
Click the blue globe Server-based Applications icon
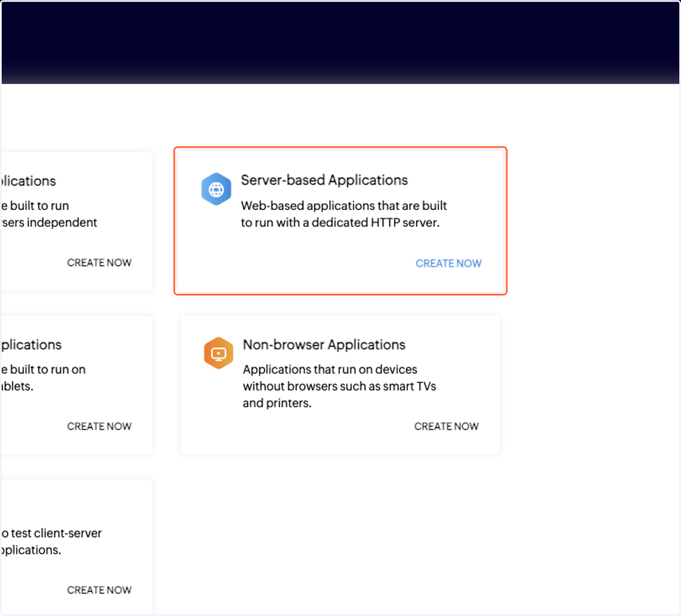click(x=216, y=189)
